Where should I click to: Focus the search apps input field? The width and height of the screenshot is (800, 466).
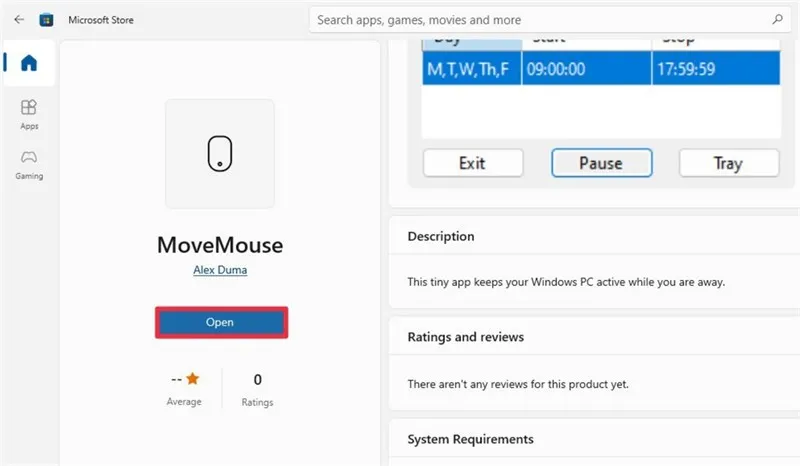[x=550, y=20]
